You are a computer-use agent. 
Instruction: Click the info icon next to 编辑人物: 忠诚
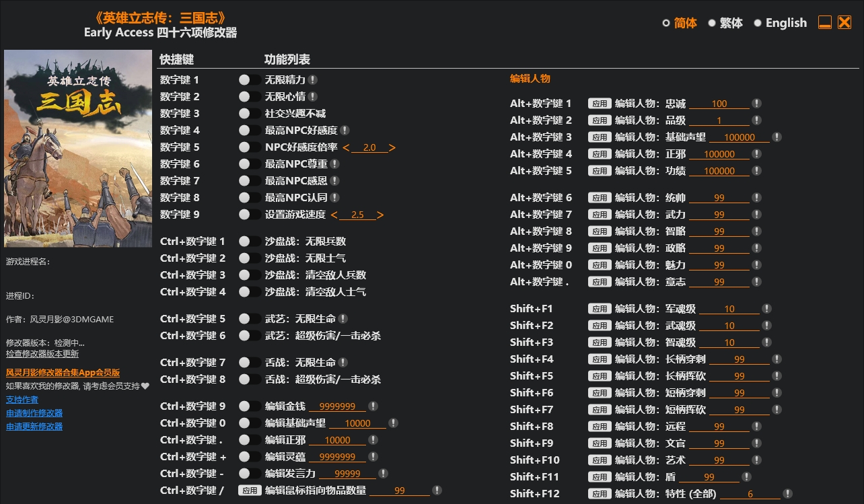[756, 104]
